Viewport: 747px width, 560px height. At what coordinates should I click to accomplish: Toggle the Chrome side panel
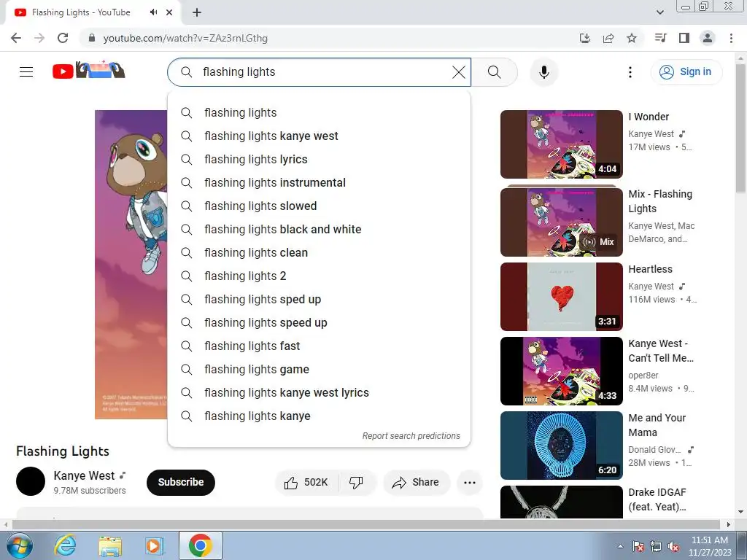(684, 38)
